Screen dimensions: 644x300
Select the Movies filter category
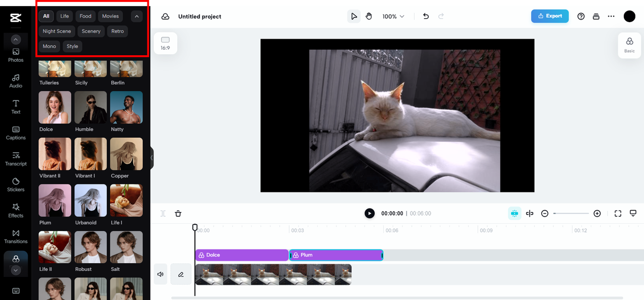110,17
